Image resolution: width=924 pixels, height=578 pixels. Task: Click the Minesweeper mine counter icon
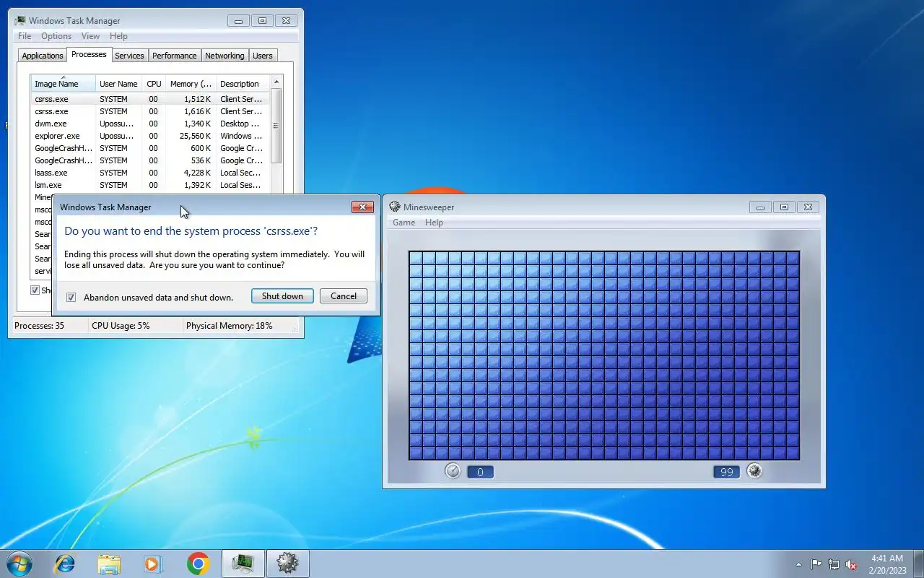point(754,471)
